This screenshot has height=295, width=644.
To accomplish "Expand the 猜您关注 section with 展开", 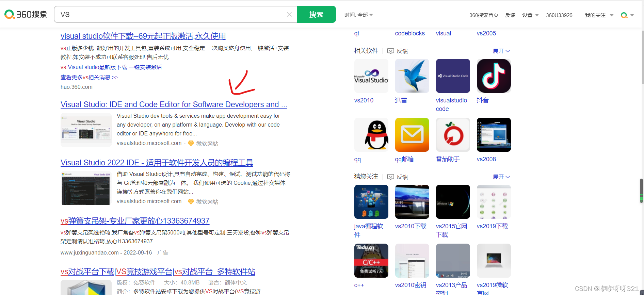I will pyautogui.click(x=501, y=177).
